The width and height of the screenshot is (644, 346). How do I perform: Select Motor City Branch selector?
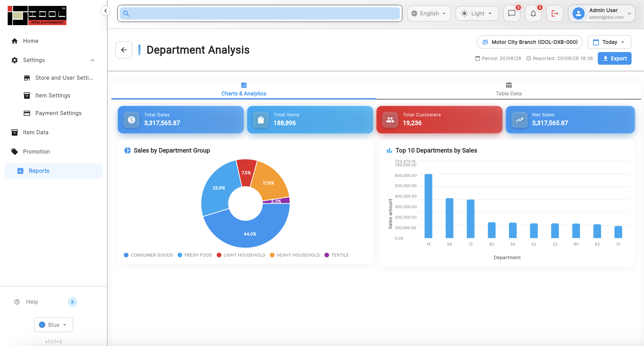click(x=530, y=42)
